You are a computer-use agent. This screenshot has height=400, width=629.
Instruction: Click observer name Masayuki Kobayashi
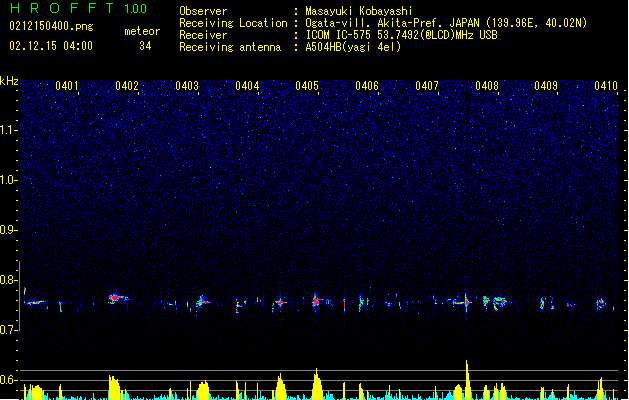pos(359,11)
